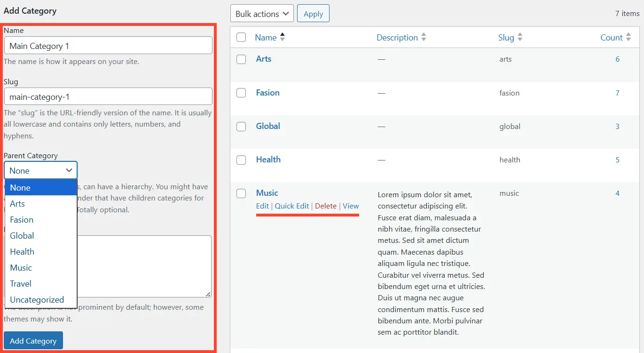Open Quick Edit for Music category
Image resolution: width=644 pixels, height=353 pixels.
(292, 206)
